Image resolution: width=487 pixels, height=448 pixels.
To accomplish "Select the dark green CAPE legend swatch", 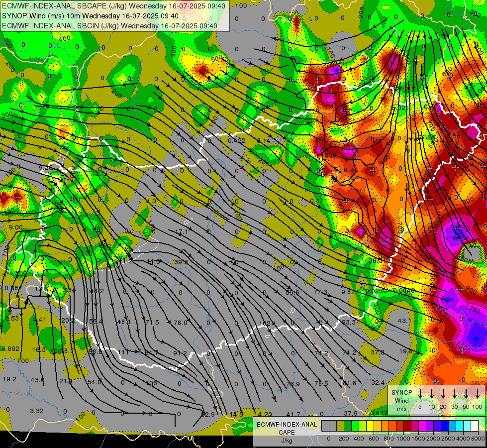I will 348,426.
